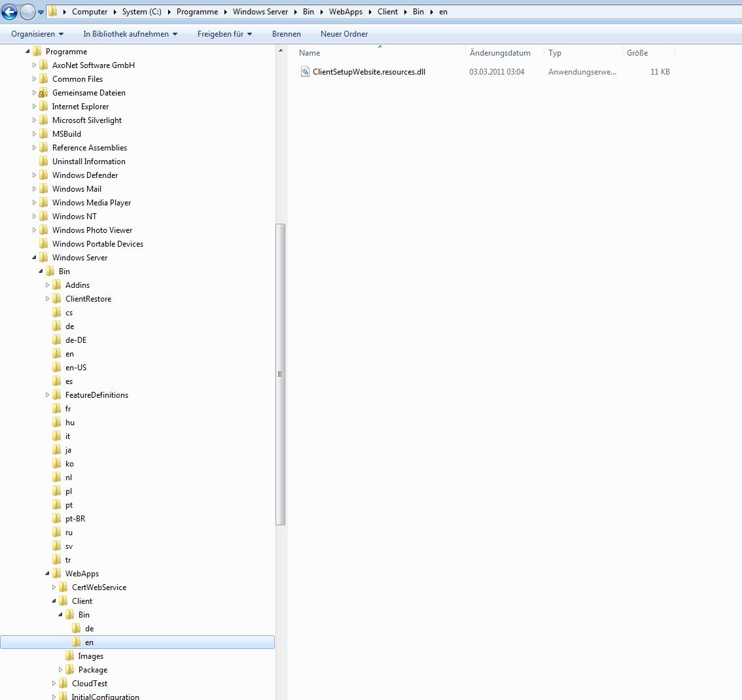Click the ClientSetupWebsite.resources.dll file icon
The image size is (742, 700).
(305, 72)
